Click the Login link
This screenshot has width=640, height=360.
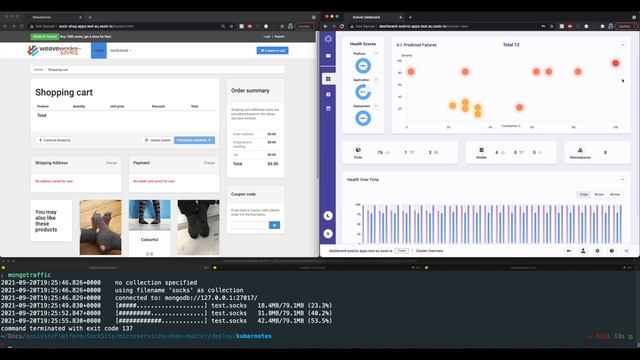coord(267,37)
